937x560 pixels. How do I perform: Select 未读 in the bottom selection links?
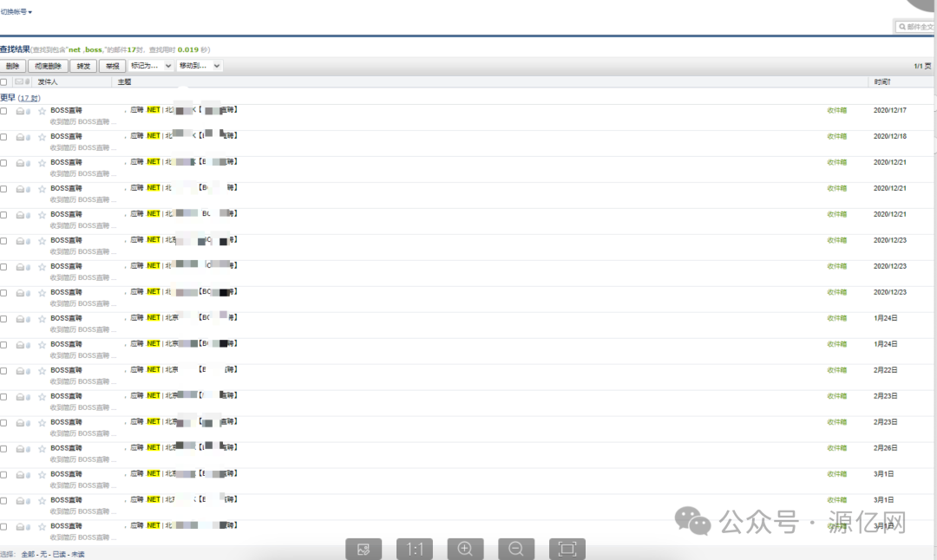(78, 555)
